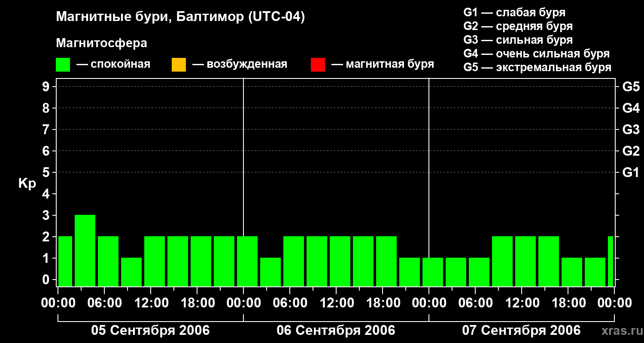Click the bar starting at 06:00 on 06 Сентября

294,261
